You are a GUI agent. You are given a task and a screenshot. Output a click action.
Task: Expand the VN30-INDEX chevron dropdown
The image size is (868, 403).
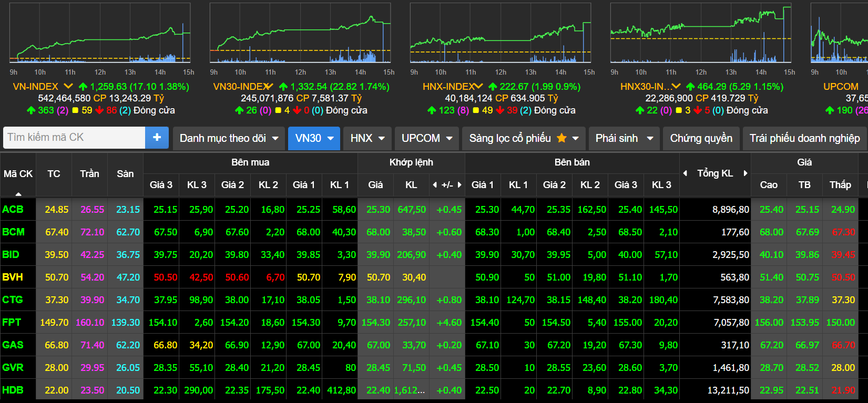[269, 86]
